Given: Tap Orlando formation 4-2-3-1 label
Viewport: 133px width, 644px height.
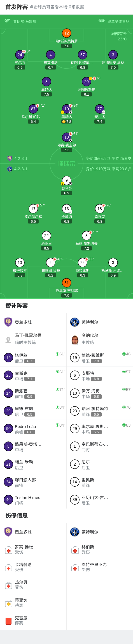Looking at the screenshot, I should (21, 158).
